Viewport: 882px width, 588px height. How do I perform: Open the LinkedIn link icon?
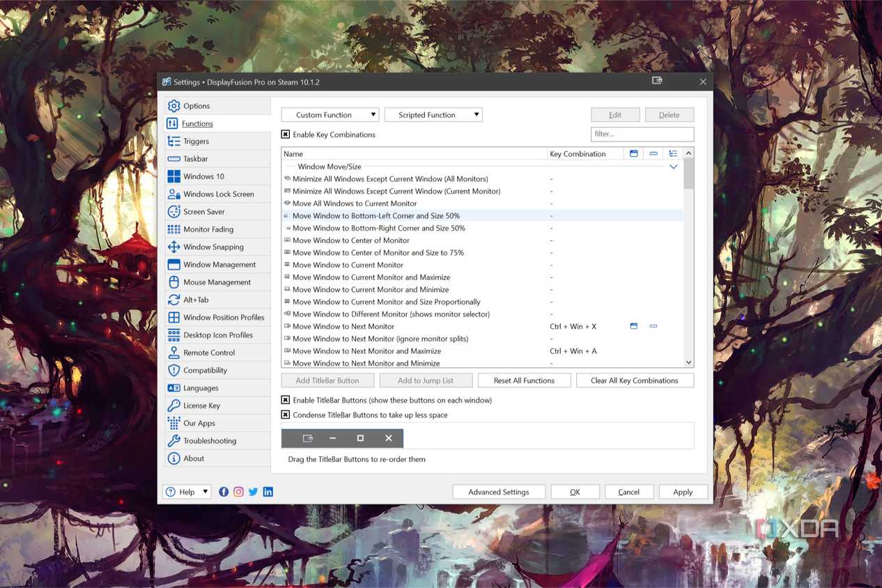coord(268,492)
